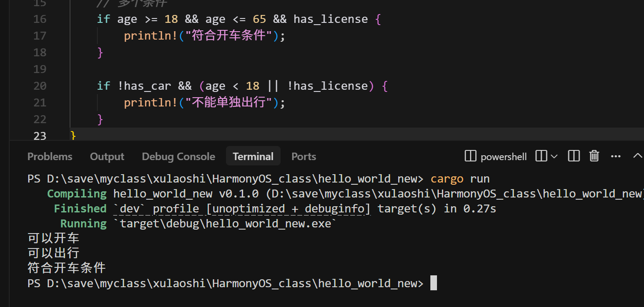Click the green "Compiling" word in terminal

pyautogui.click(x=77, y=194)
